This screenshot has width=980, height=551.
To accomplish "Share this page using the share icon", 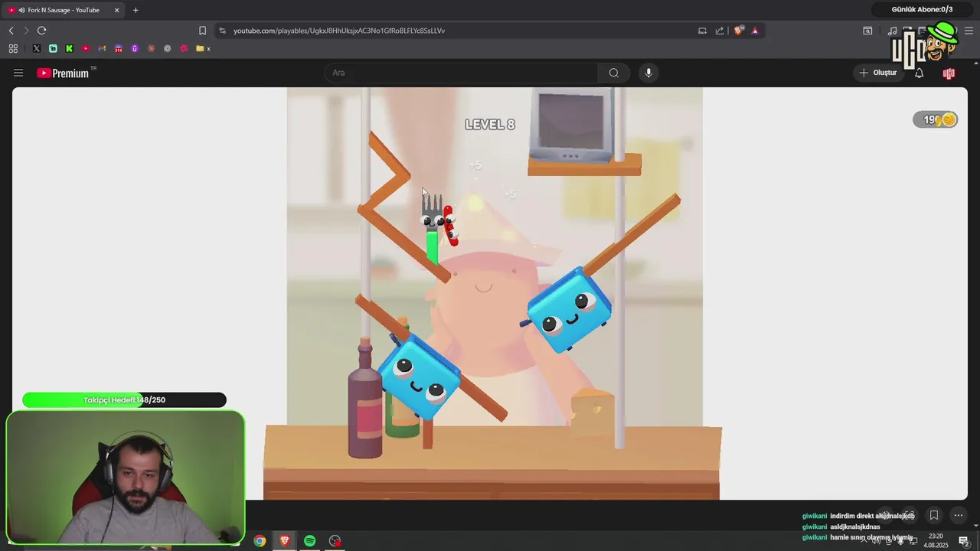I will coord(720,31).
